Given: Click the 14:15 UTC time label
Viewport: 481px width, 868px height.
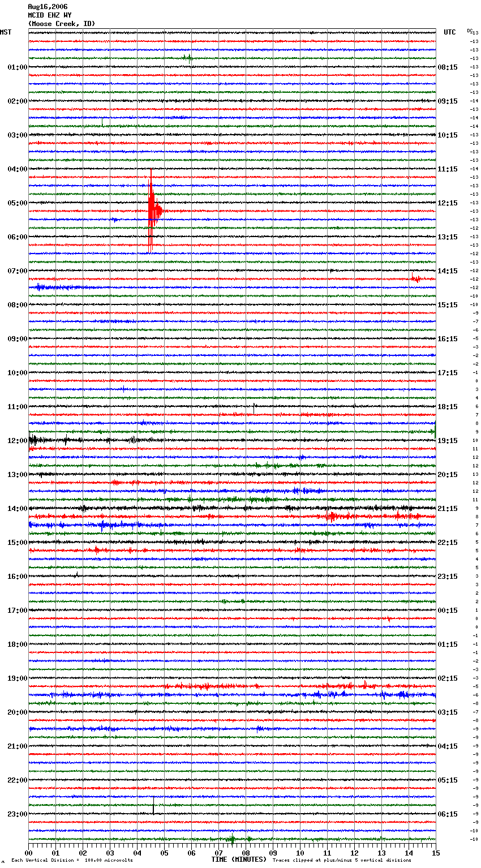Looking at the screenshot, I should (x=448, y=271).
